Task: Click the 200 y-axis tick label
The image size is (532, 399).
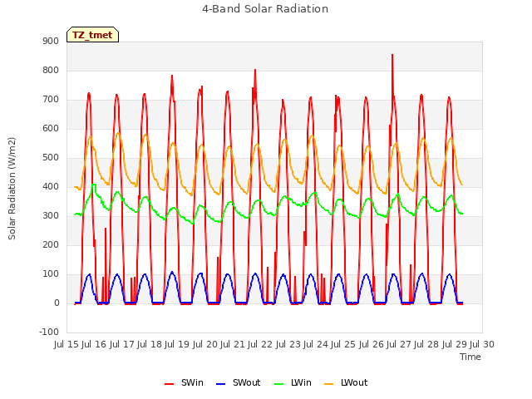Action: pos(51,244)
